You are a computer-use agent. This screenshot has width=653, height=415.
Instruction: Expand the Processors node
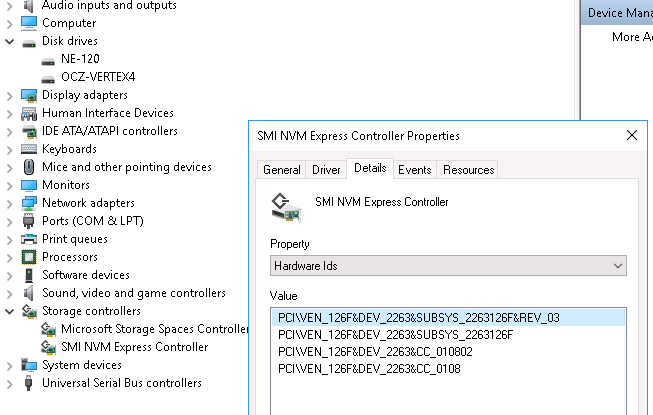[10, 257]
